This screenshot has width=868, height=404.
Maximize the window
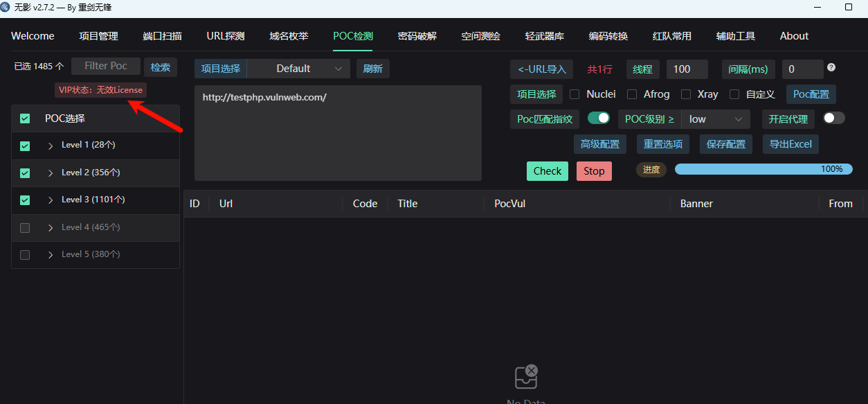(x=848, y=7)
